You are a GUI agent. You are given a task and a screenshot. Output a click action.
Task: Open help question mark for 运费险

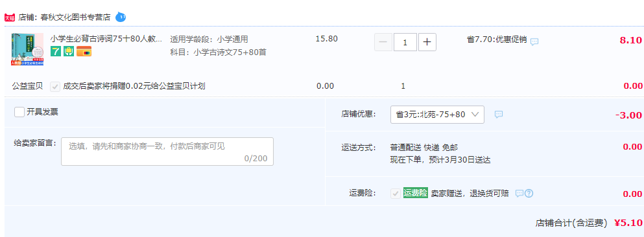point(529,194)
